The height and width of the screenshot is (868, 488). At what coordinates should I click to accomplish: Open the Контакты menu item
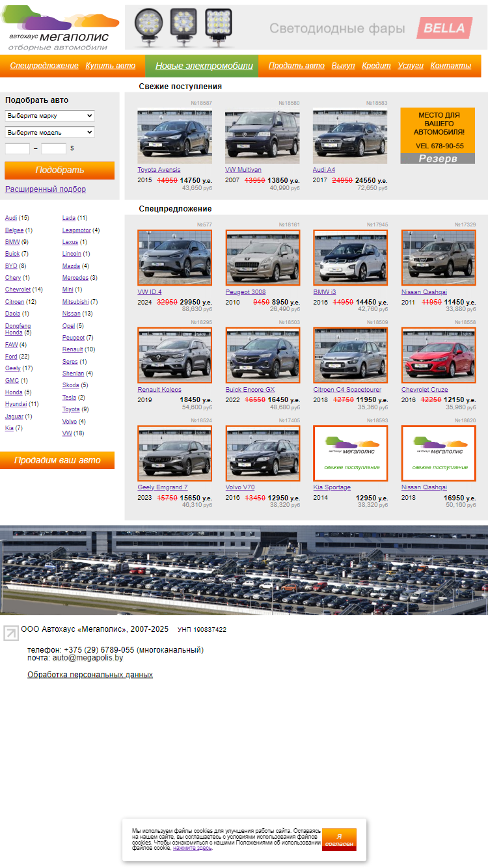(x=450, y=66)
